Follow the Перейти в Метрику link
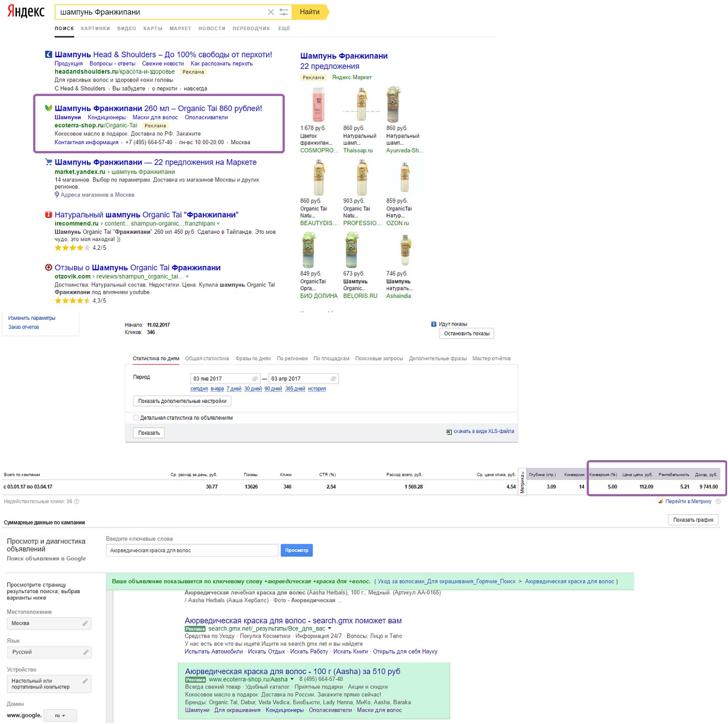728x724 pixels. click(x=689, y=501)
